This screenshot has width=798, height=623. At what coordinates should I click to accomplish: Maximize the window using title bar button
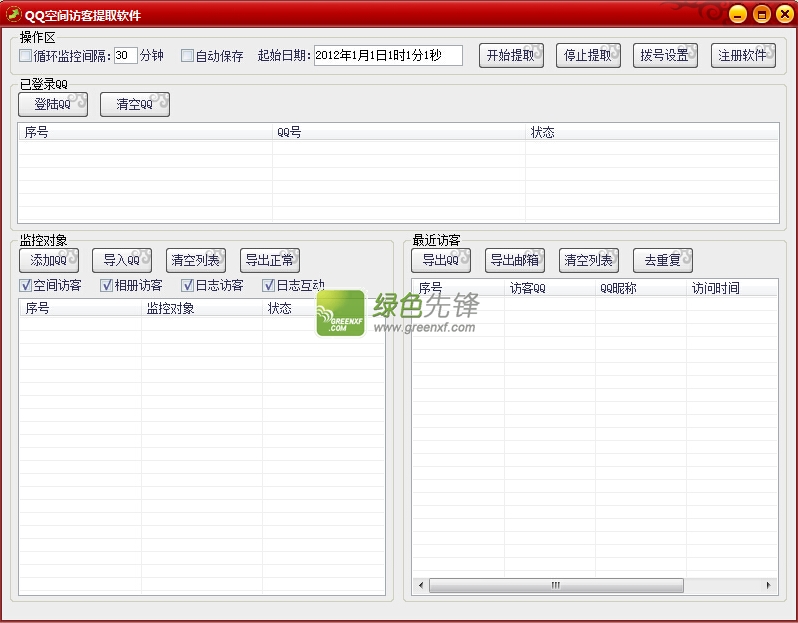(761, 14)
